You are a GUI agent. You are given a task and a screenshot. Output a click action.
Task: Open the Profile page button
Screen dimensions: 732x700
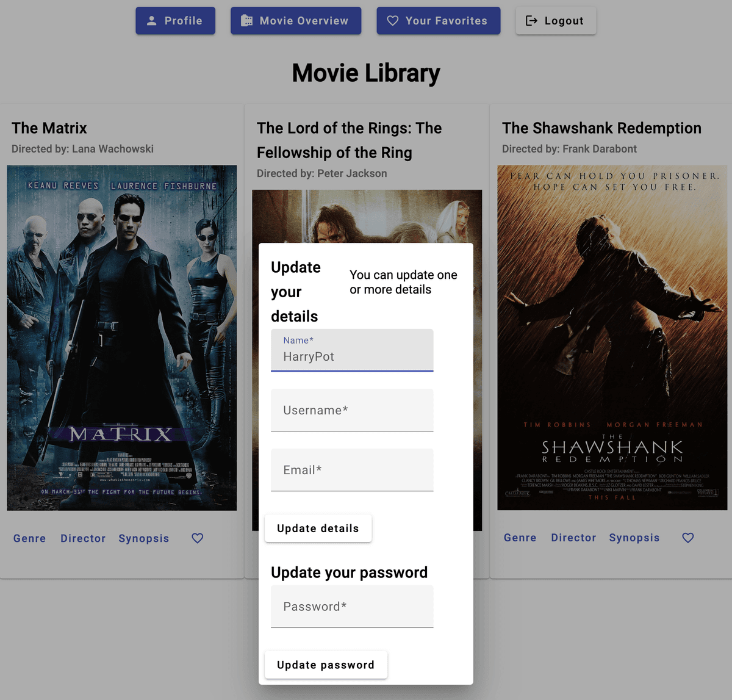pos(176,21)
